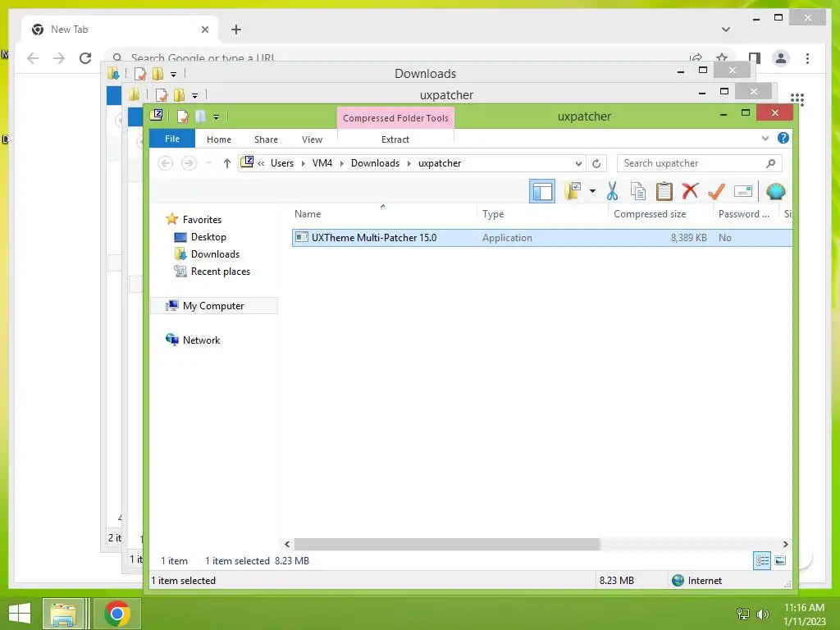This screenshot has height=630, width=840.
Task: Switch to details view icon
Action: pyautogui.click(x=762, y=561)
